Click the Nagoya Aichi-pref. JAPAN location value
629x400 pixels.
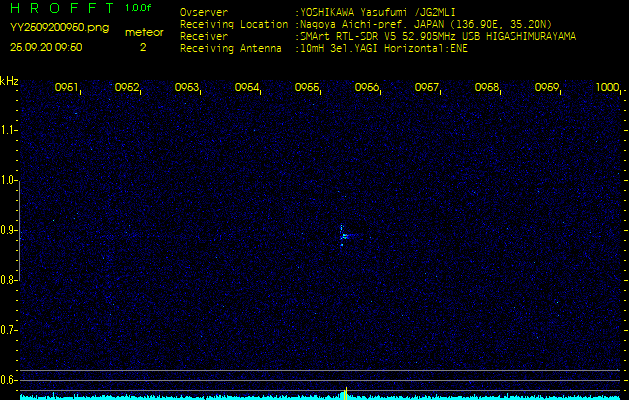pos(426,24)
